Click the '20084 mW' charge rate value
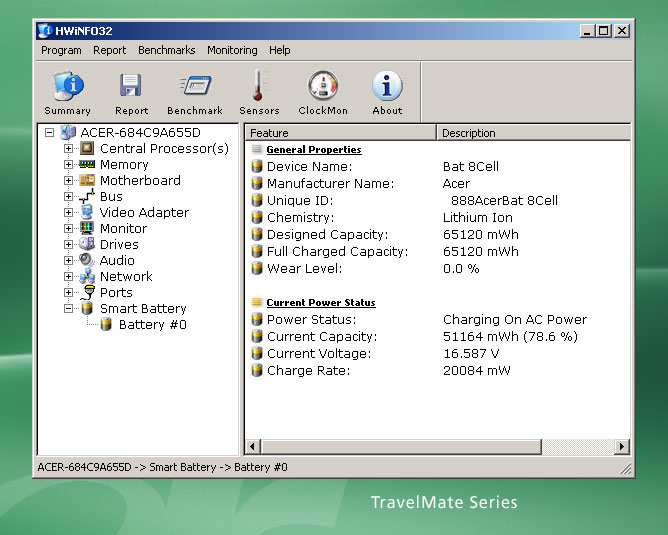The width and height of the screenshot is (668, 535). coord(477,371)
